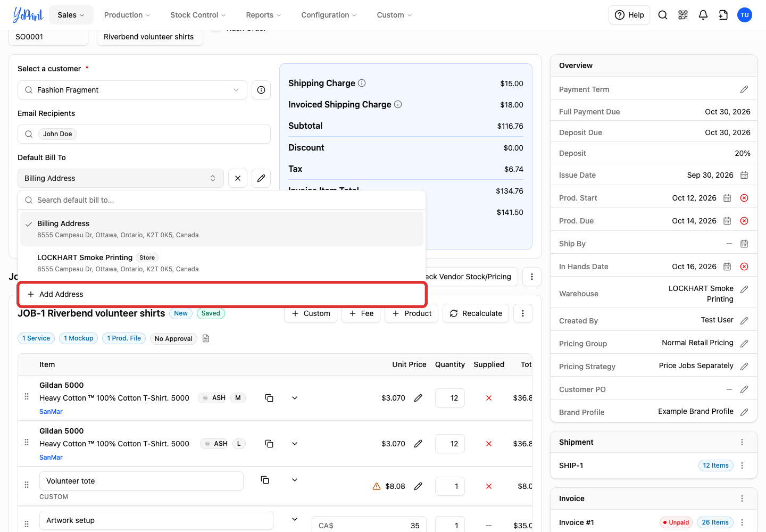Open the Fashion Fragment customer dropdown
Image resolution: width=766 pixels, height=532 pixels.
[132, 90]
